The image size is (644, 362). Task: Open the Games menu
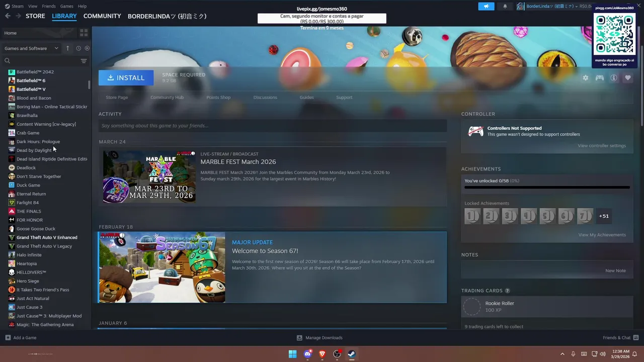[67, 6]
